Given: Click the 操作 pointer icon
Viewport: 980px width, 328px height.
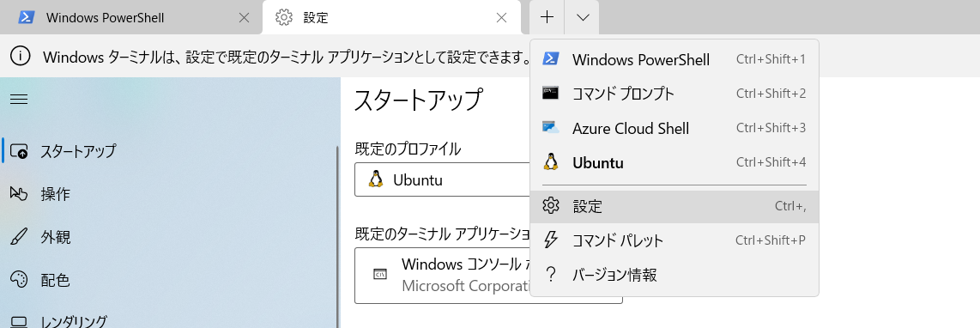Looking at the screenshot, I should (20, 193).
